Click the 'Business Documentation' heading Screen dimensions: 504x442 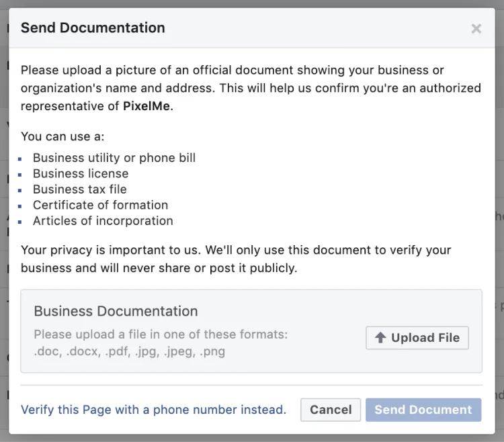116,311
